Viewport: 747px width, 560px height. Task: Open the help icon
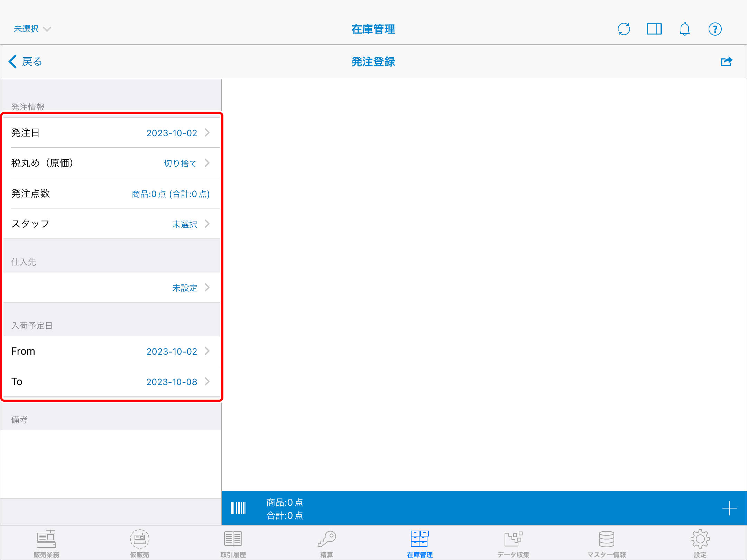(x=715, y=29)
